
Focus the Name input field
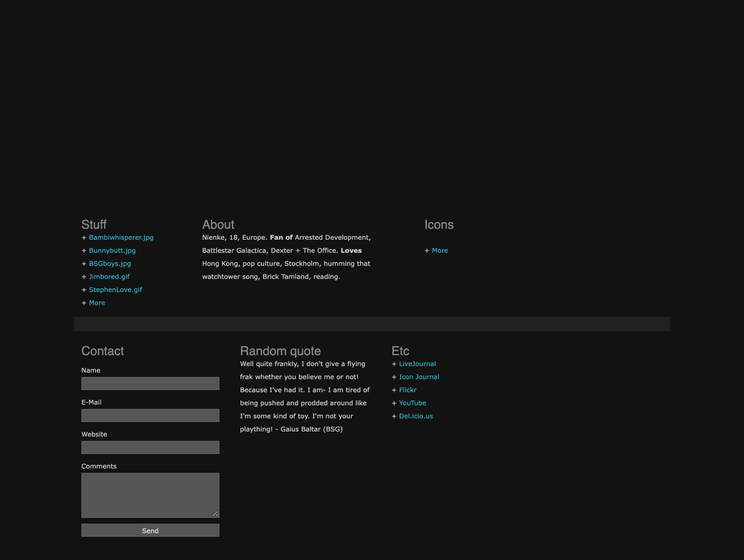[x=150, y=384]
